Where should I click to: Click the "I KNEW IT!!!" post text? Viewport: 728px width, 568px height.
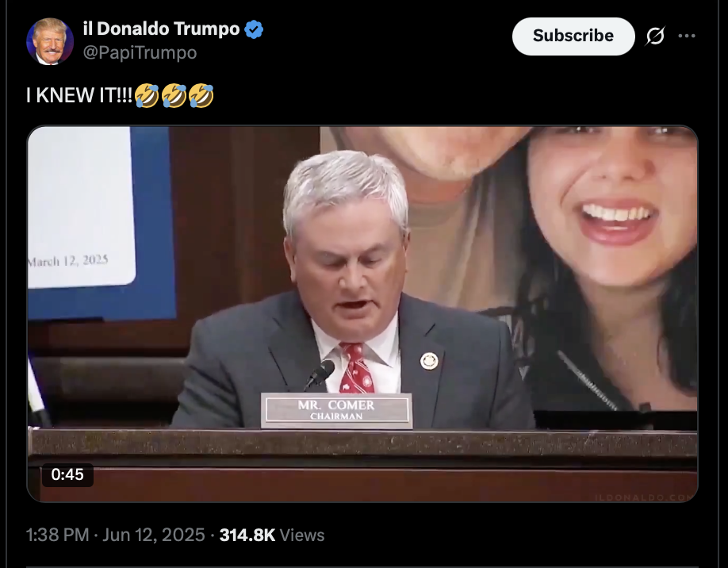click(x=79, y=96)
